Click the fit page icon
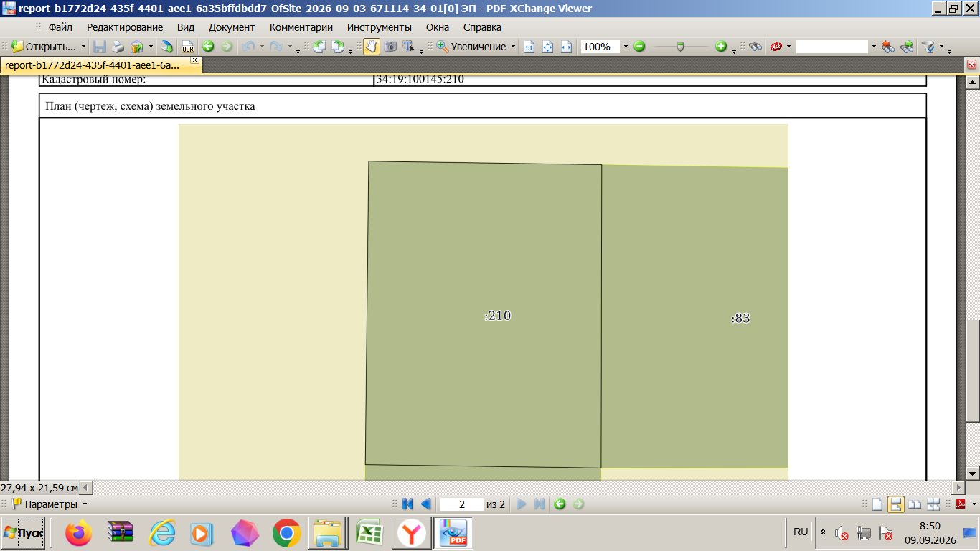 coord(548,47)
